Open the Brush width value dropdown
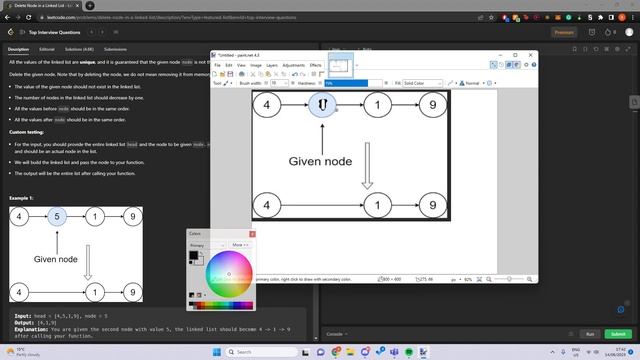The width and height of the screenshot is (640, 360). click(x=280, y=83)
